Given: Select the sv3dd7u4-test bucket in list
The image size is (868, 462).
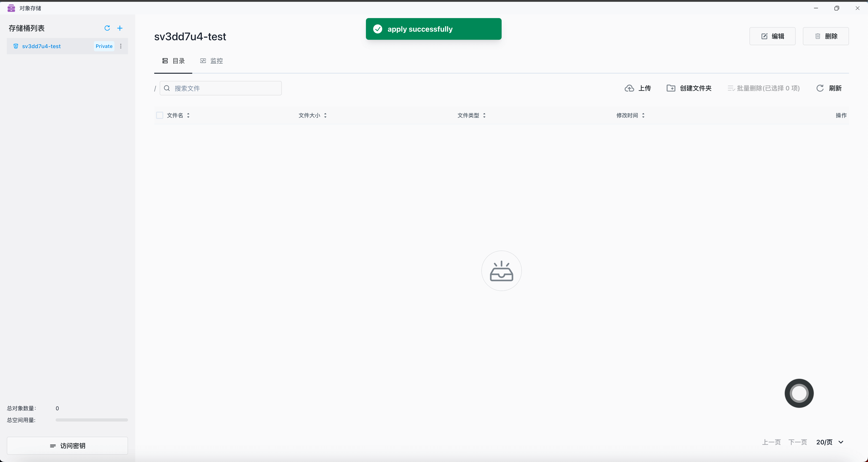Looking at the screenshot, I should [x=67, y=46].
